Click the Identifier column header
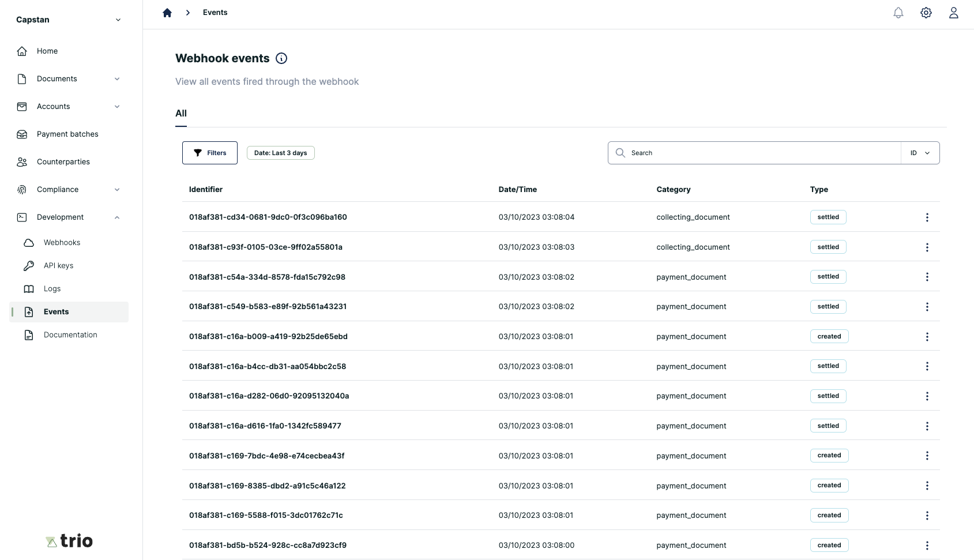This screenshot has width=974, height=560. 206,190
